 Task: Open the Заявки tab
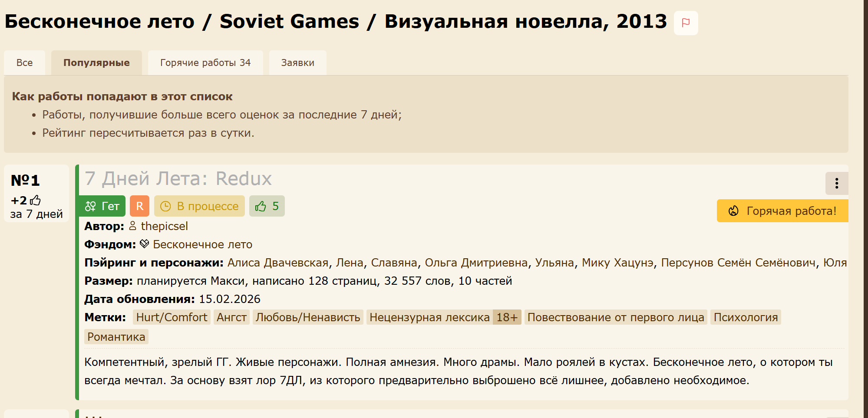(298, 63)
